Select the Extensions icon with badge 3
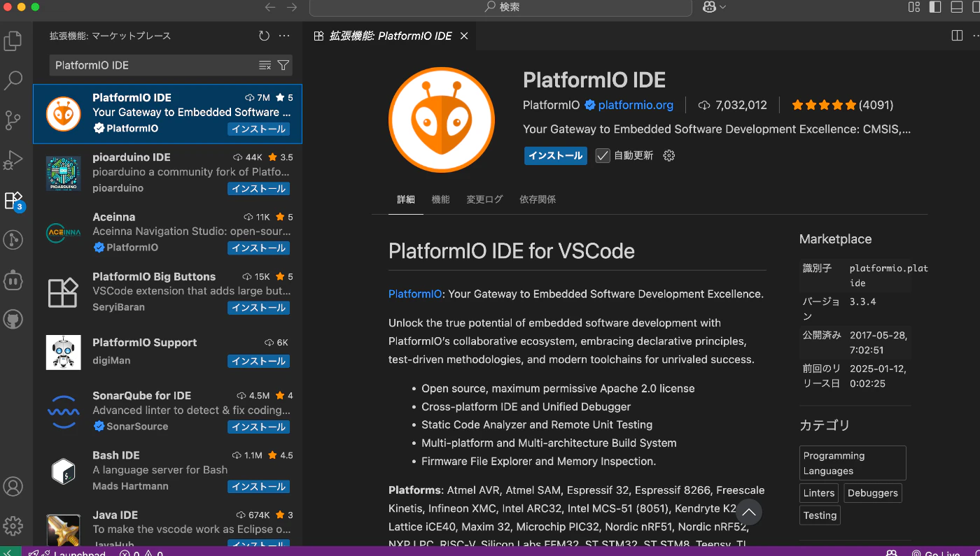980x556 pixels. [x=15, y=201]
